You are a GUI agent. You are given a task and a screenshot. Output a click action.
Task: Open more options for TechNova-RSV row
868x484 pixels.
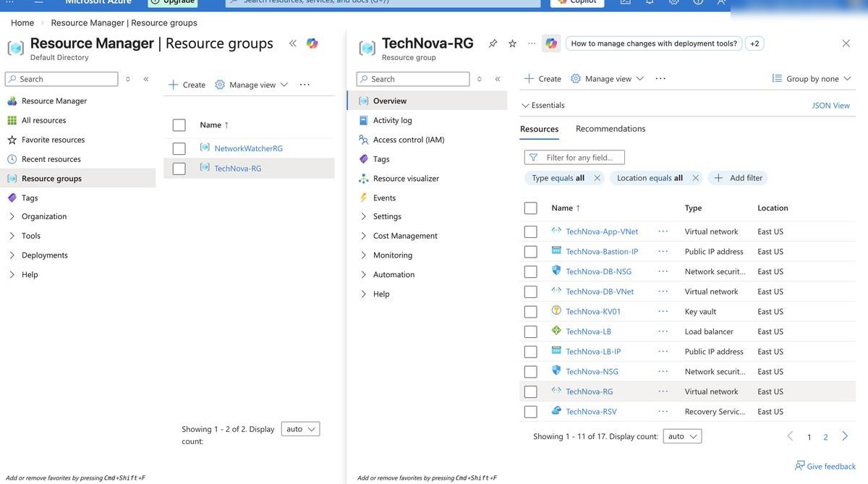point(663,412)
